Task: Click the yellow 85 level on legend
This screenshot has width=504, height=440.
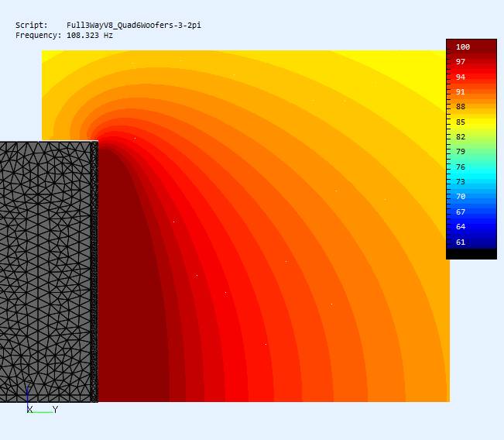Action: [x=461, y=122]
